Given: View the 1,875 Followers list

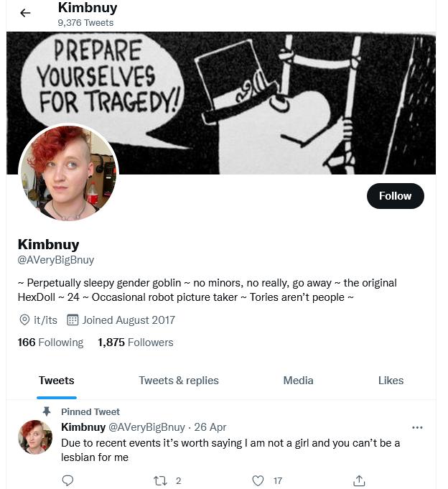Looking at the screenshot, I should tap(135, 343).
